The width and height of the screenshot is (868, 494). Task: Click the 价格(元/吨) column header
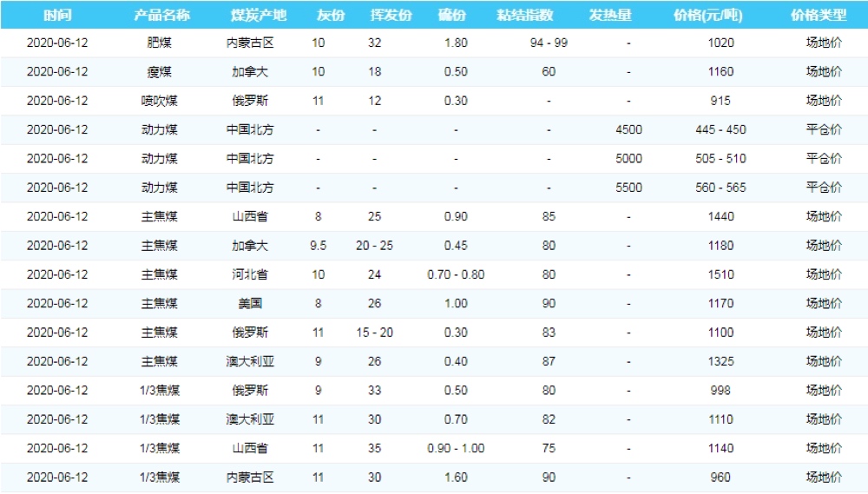pos(708,16)
